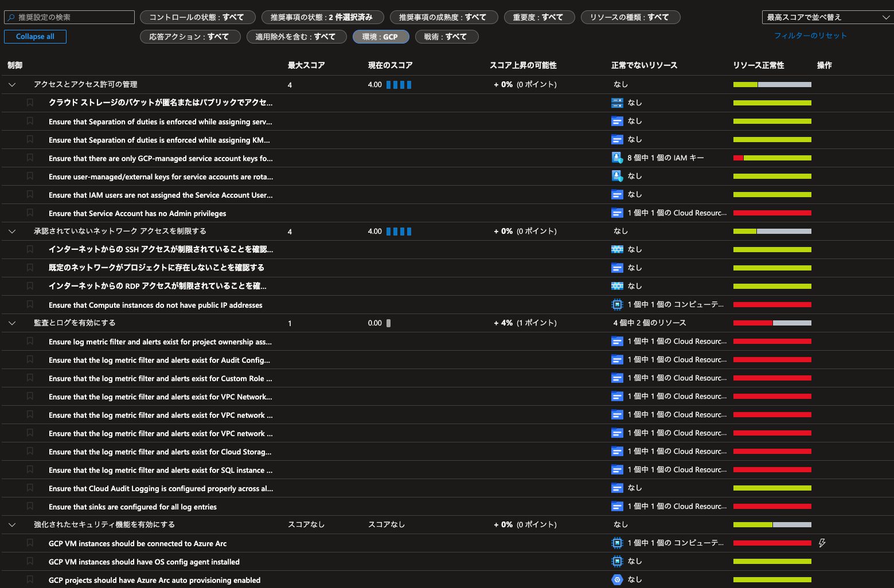This screenshot has height=588, width=894.
Task: Select the storage bucket icon on cloud storage row
Action: coord(617,103)
